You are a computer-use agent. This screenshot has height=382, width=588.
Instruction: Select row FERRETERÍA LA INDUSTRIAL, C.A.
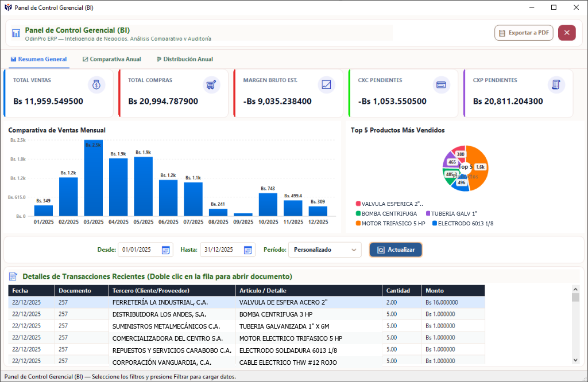[x=246, y=302]
